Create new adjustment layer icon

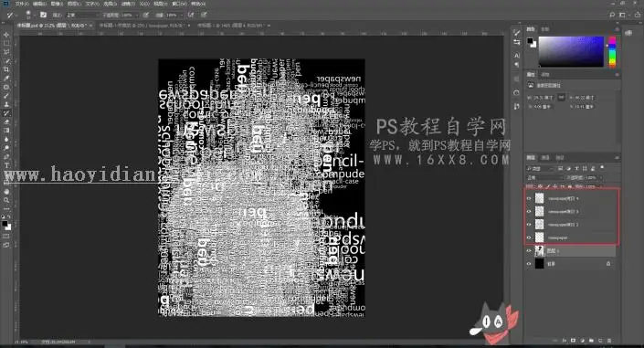click(583, 341)
